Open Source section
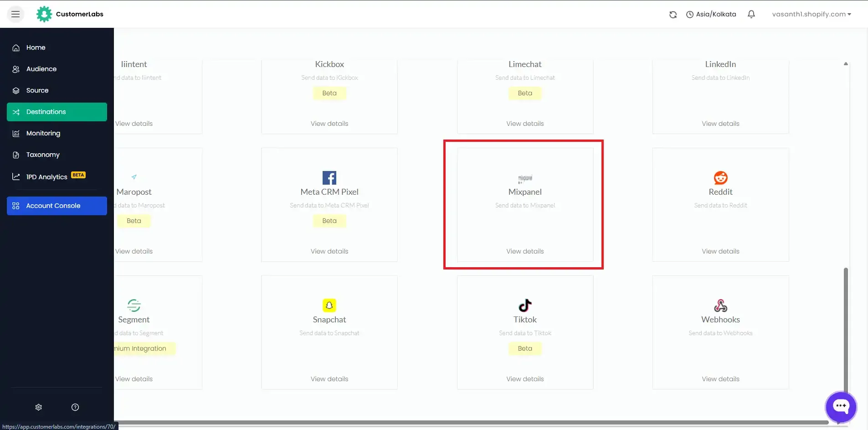The image size is (868, 430). [57, 90]
